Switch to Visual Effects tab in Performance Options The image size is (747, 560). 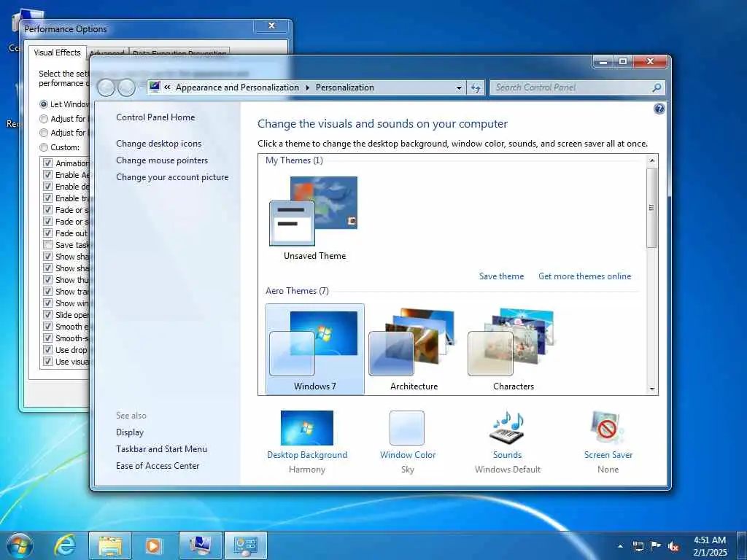57,52
